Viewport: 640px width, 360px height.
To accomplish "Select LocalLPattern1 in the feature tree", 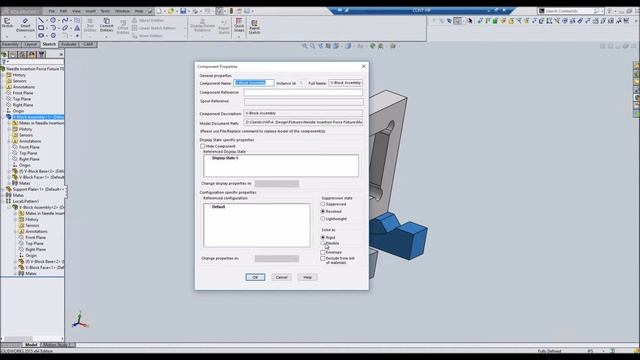I will pyautogui.click(x=26, y=201).
